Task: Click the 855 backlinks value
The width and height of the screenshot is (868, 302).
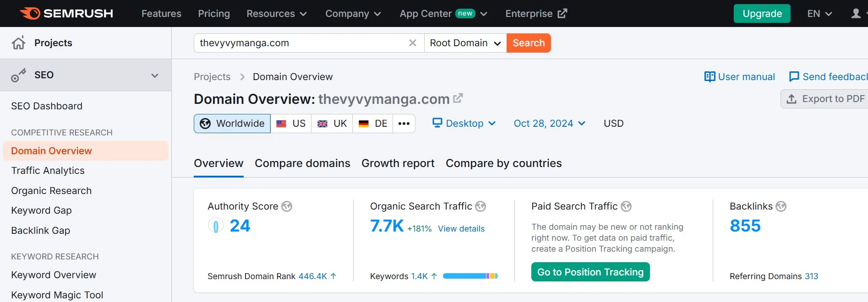Action: 745,226
